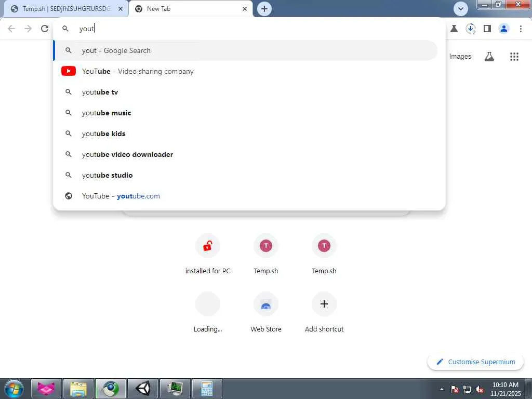Click the Images link
The width and height of the screenshot is (532, 399).
(x=460, y=57)
